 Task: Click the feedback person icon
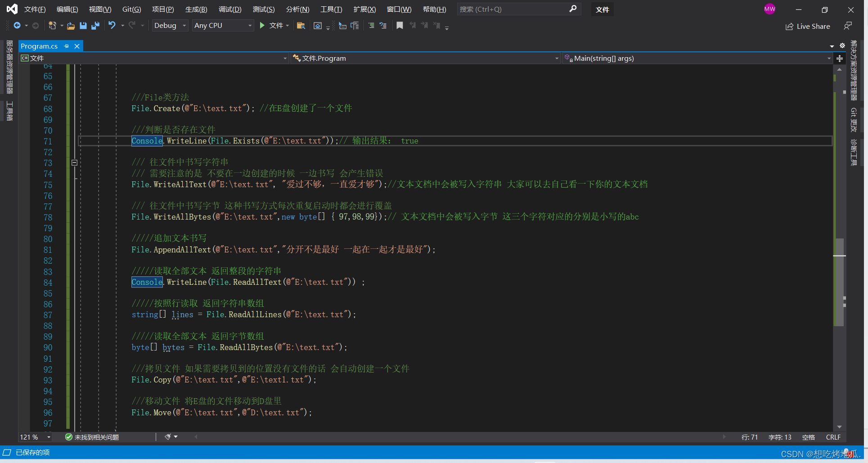point(848,26)
